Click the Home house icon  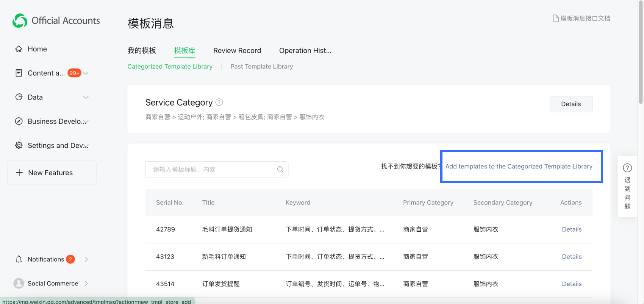coord(19,49)
